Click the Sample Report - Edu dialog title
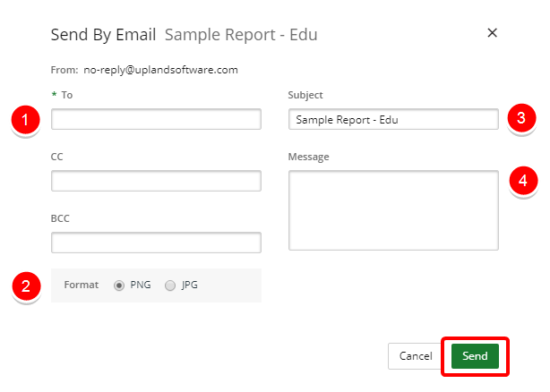Image resolution: width=550 pixels, height=392 pixels. click(241, 35)
